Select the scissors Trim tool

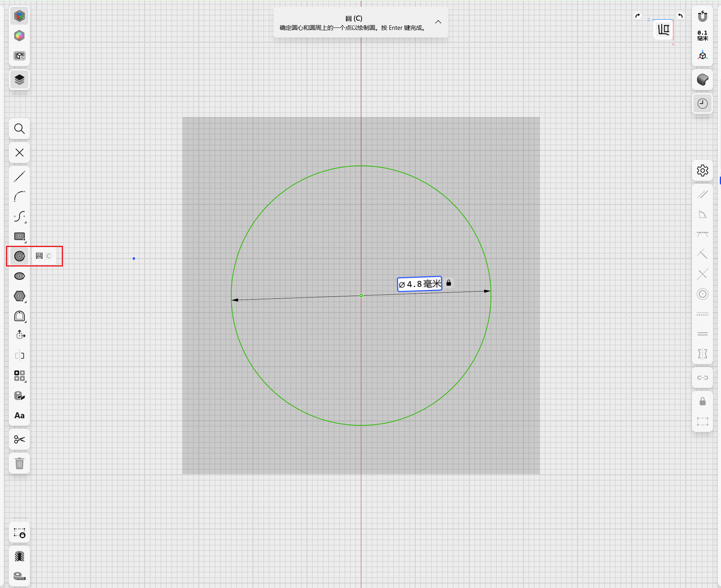pos(20,439)
